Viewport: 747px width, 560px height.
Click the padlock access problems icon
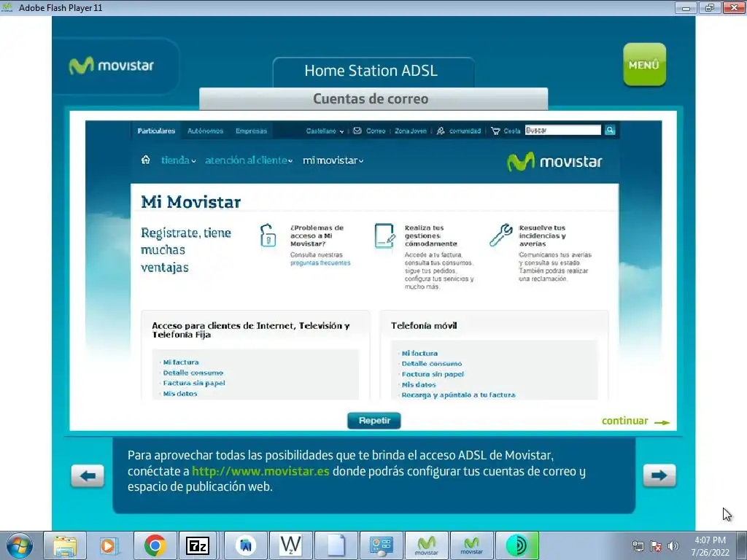coord(268,236)
